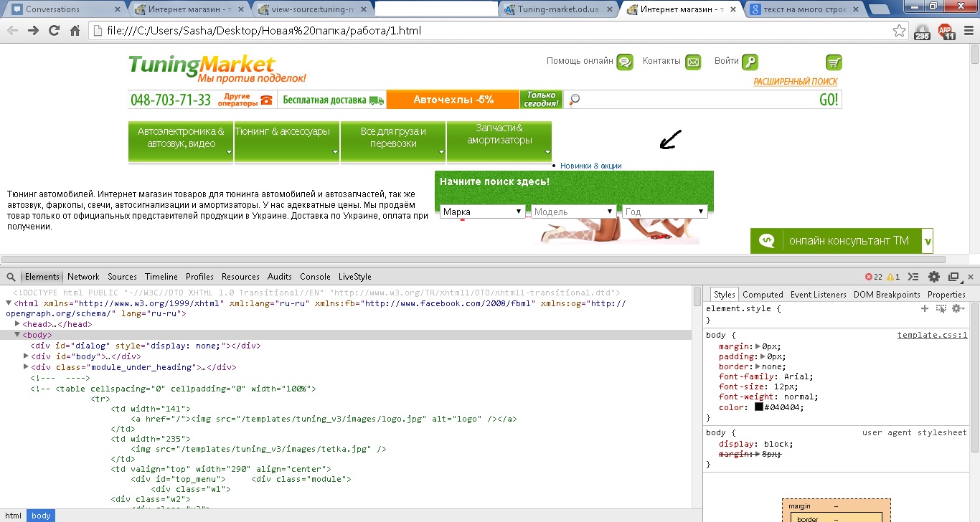The width and height of the screenshot is (980, 522).
Task: Open the Новинки & акции link
Action: [x=591, y=166]
